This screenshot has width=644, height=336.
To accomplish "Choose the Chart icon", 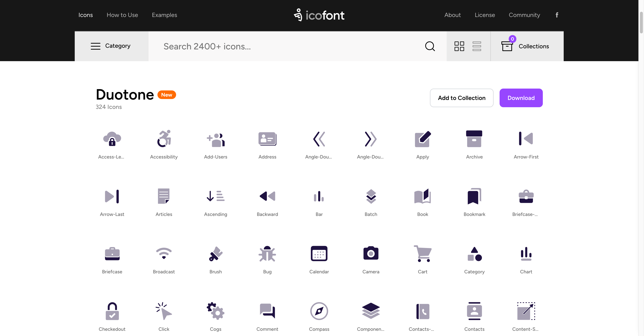I will tap(526, 254).
